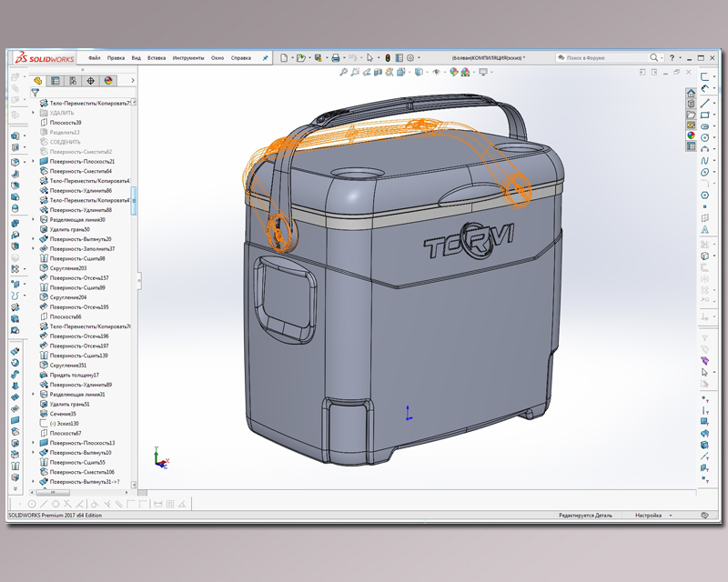Open the Options gear icon

pos(412,57)
